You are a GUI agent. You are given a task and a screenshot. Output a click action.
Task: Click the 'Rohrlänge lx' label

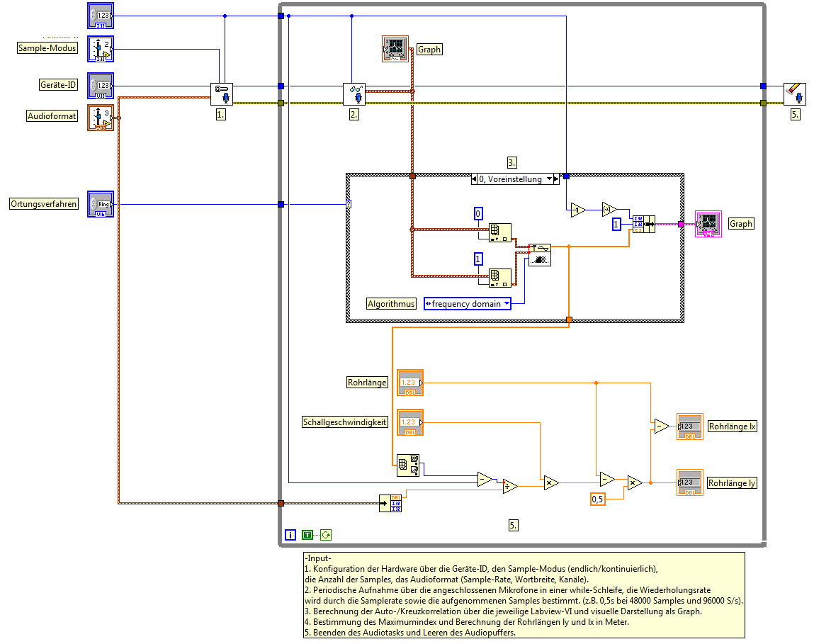[733, 426]
